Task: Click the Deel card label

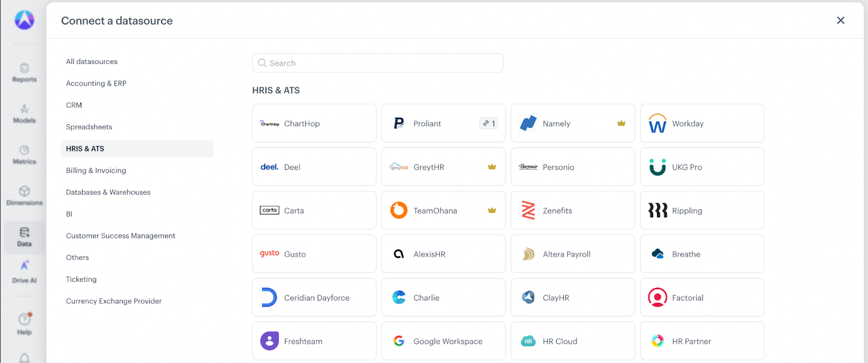Action: point(292,167)
